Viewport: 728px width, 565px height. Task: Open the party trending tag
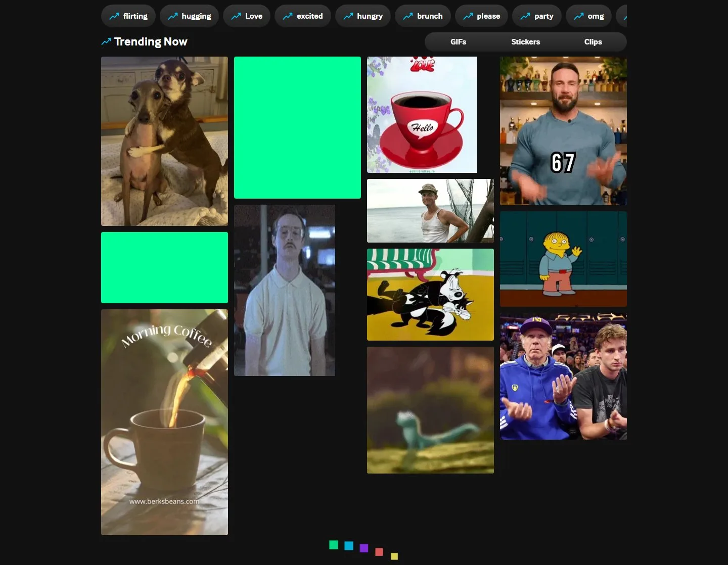point(537,16)
